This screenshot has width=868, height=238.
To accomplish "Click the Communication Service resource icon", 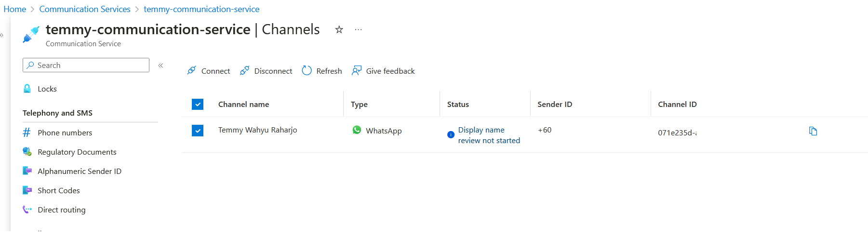I will [x=31, y=35].
